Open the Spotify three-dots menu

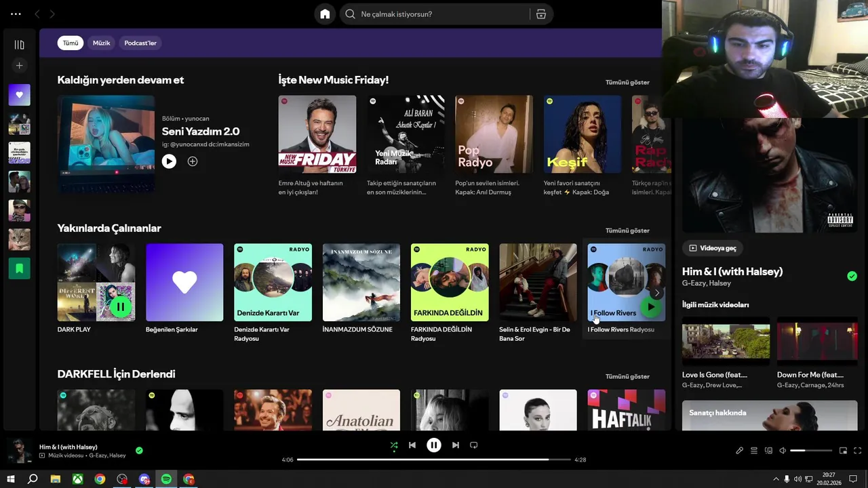point(16,14)
